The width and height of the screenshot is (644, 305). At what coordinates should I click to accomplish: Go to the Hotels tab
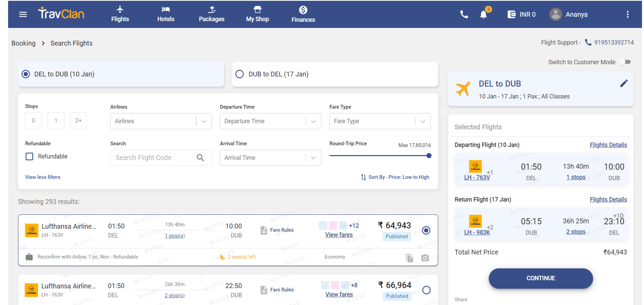(x=166, y=14)
